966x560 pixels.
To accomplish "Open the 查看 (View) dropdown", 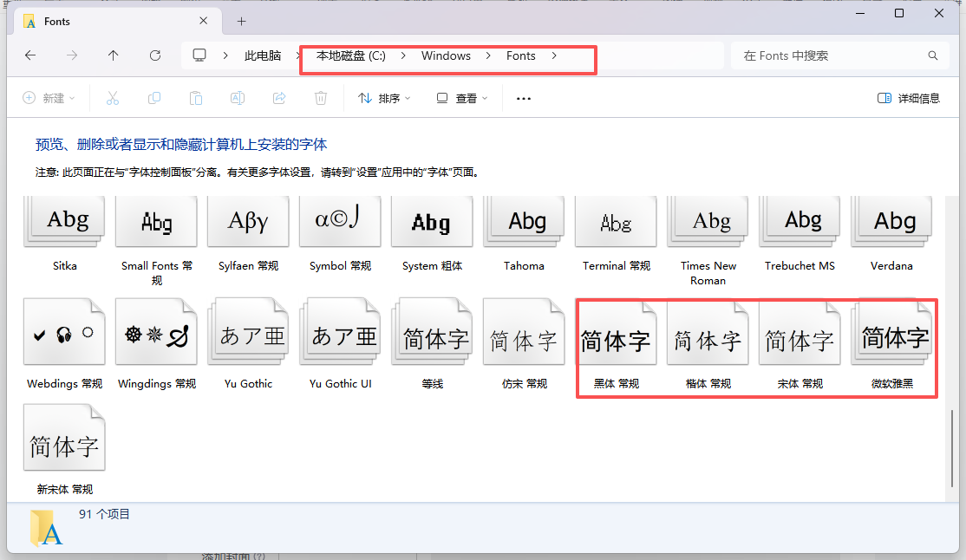I will click(x=462, y=98).
